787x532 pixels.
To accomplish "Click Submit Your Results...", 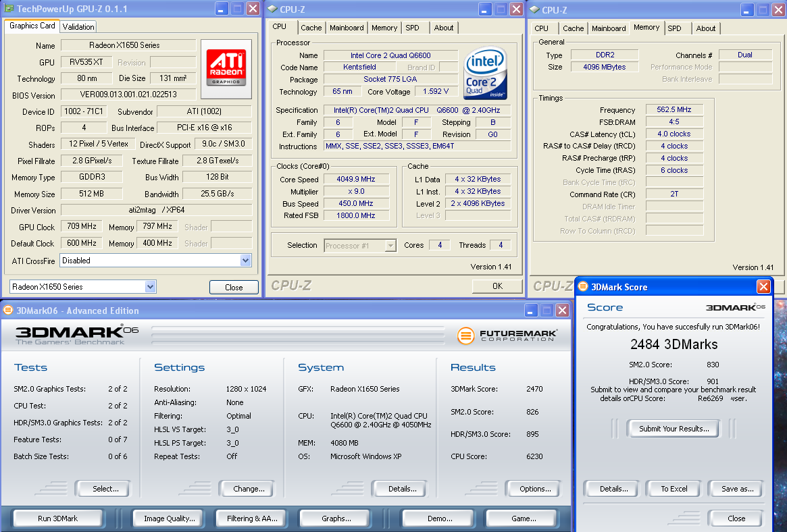I will pos(673,429).
